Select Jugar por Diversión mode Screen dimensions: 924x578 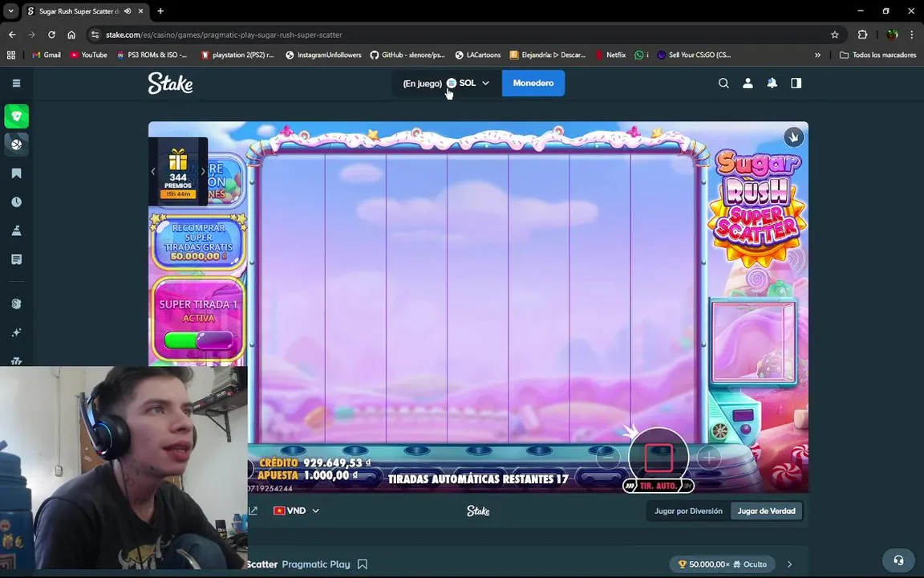click(688, 511)
